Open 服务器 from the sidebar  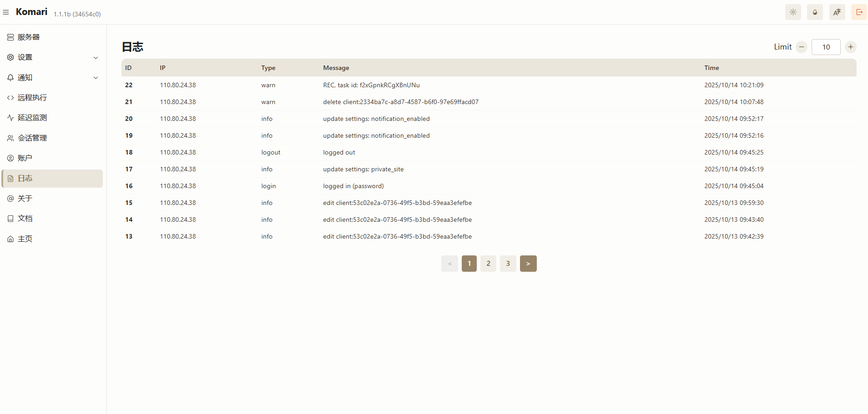(x=29, y=37)
